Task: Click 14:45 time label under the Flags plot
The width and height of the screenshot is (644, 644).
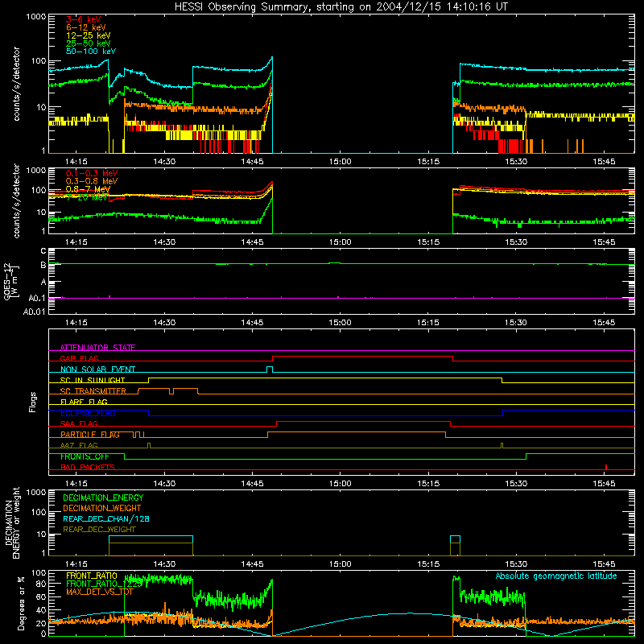Action: click(x=252, y=484)
